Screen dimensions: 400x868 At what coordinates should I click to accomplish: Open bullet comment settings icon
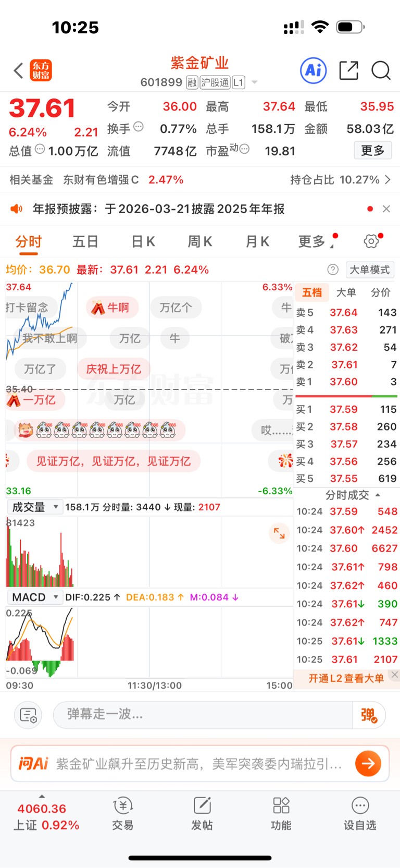click(28, 715)
